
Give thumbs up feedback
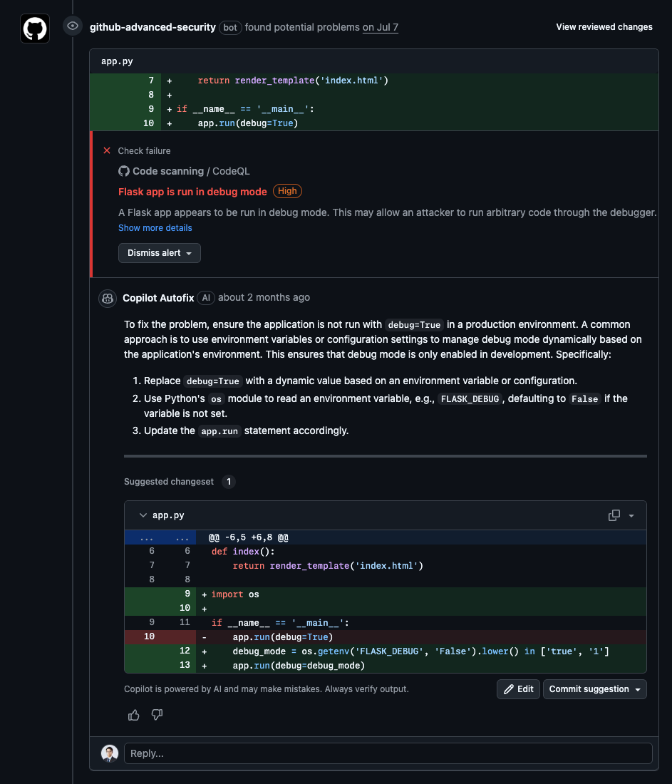pyautogui.click(x=133, y=715)
